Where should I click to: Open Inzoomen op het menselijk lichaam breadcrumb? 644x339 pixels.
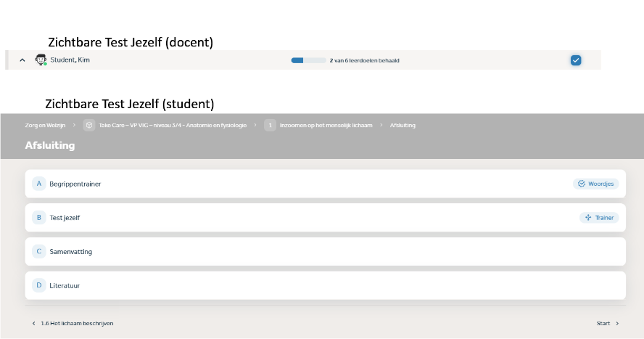(326, 126)
